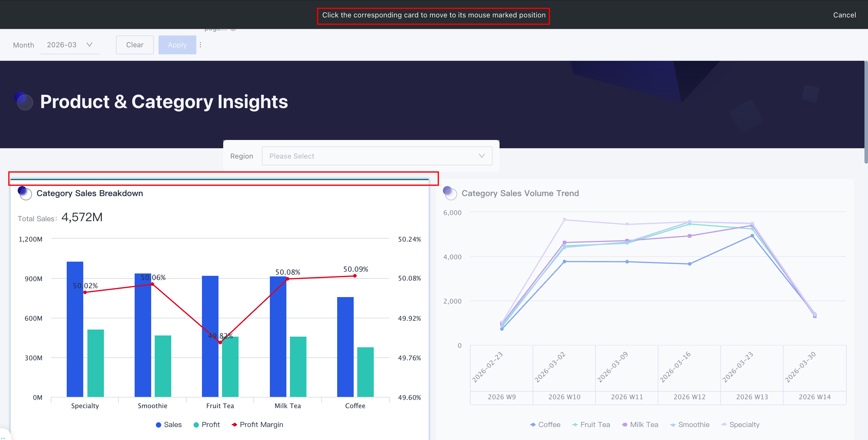Toggle Milk Tea legend entry
This screenshot has height=440, width=868.
click(640, 425)
